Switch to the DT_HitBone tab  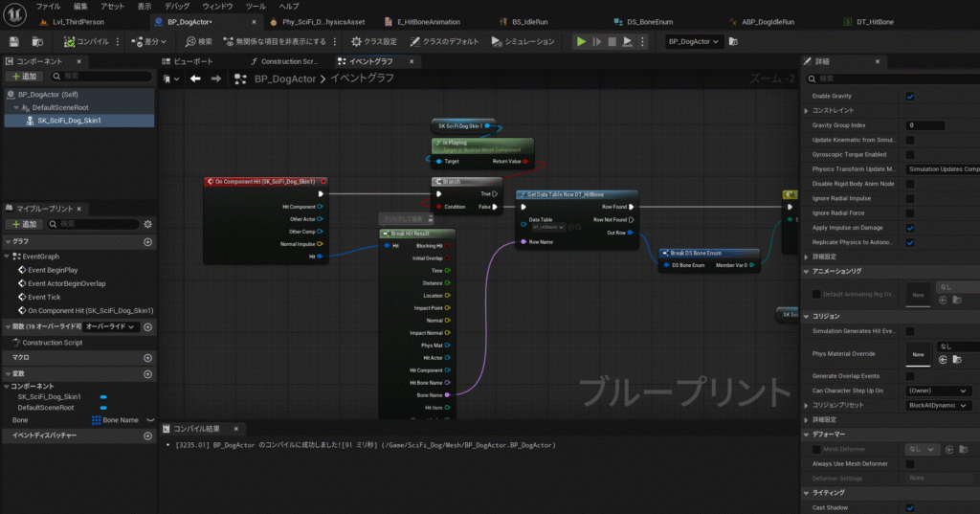pyautogui.click(x=875, y=22)
